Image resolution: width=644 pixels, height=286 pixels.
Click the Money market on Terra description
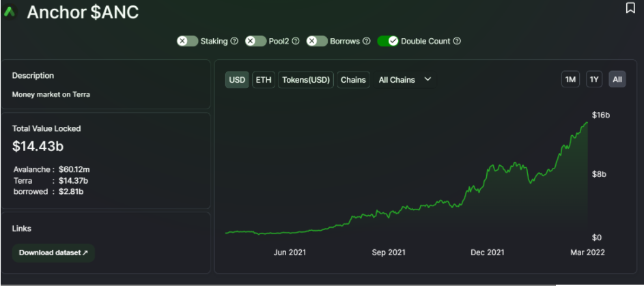(x=51, y=94)
